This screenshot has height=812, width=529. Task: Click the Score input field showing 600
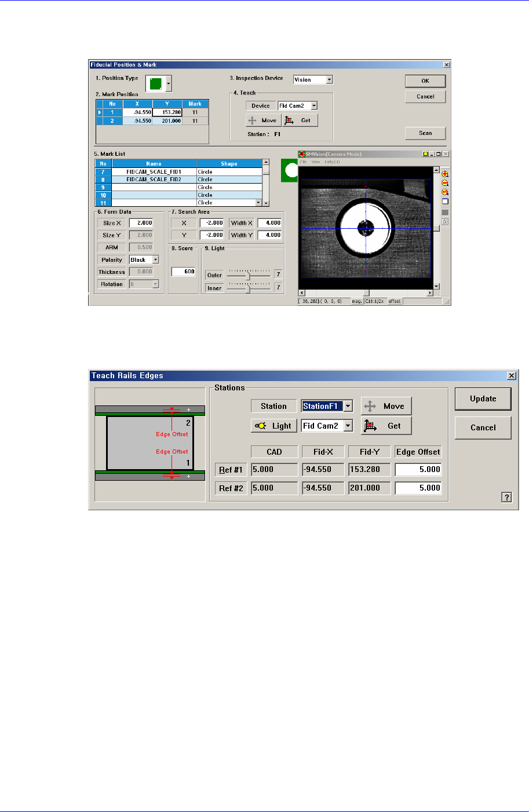click(x=183, y=272)
